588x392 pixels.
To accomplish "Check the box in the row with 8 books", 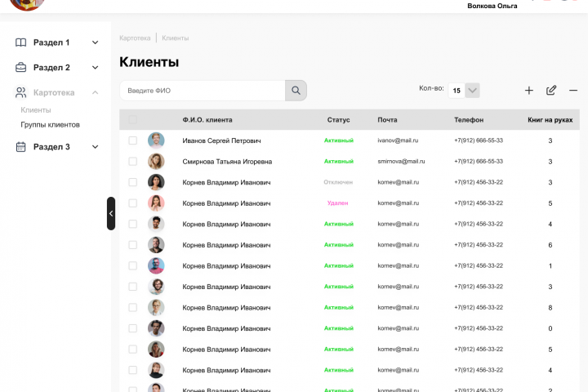I will (133, 308).
